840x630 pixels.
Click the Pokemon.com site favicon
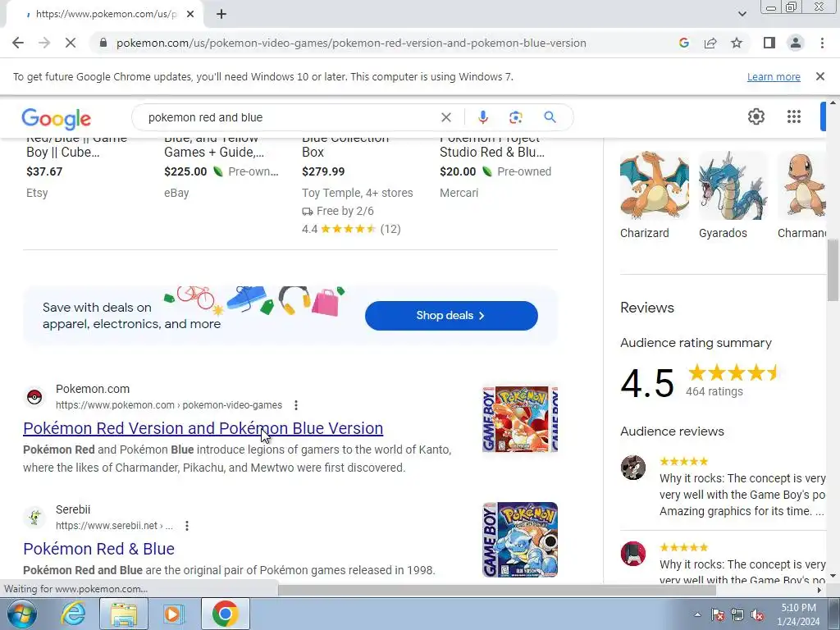34,397
